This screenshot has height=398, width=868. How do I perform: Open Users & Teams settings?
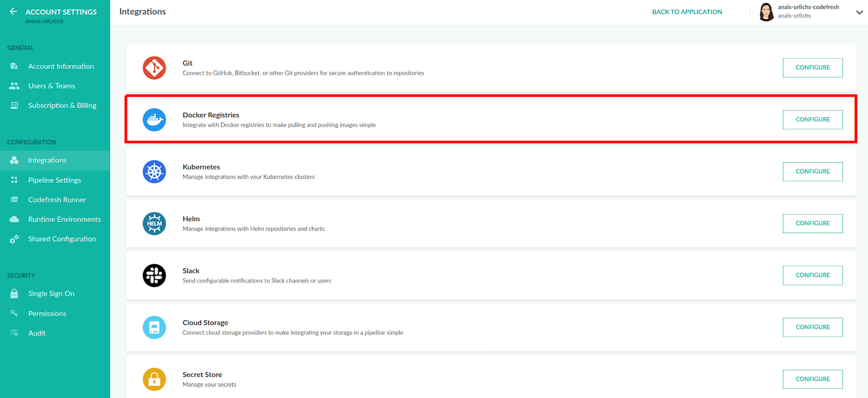pos(52,86)
